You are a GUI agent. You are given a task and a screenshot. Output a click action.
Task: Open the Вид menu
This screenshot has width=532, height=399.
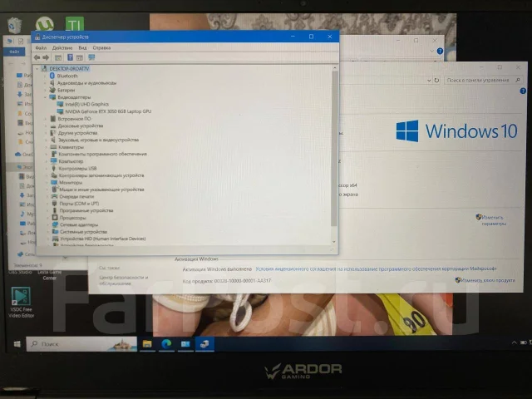pos(82,48)
